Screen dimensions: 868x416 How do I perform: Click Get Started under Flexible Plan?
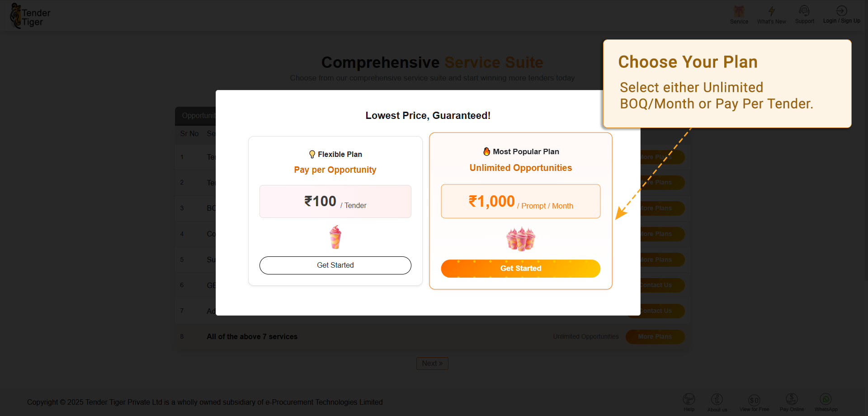[335, 265]
